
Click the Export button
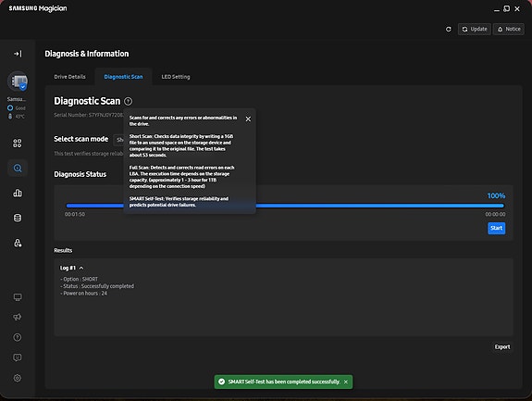click(x=502, y=347)
